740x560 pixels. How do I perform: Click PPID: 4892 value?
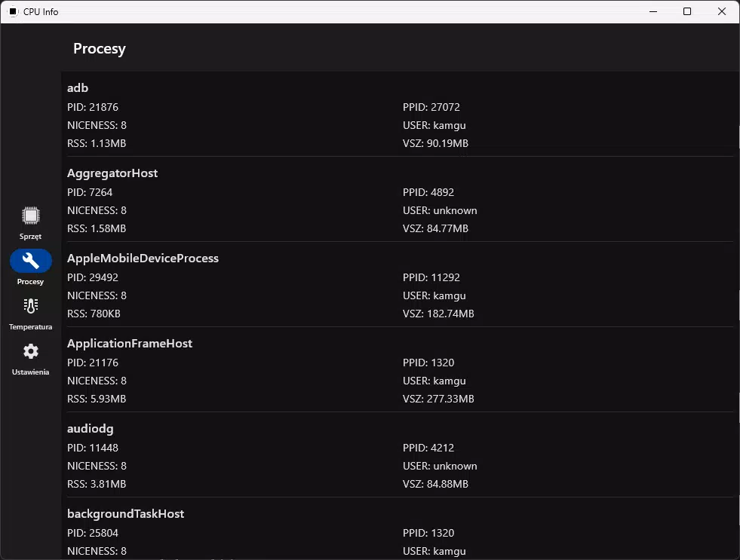(428, 192)
